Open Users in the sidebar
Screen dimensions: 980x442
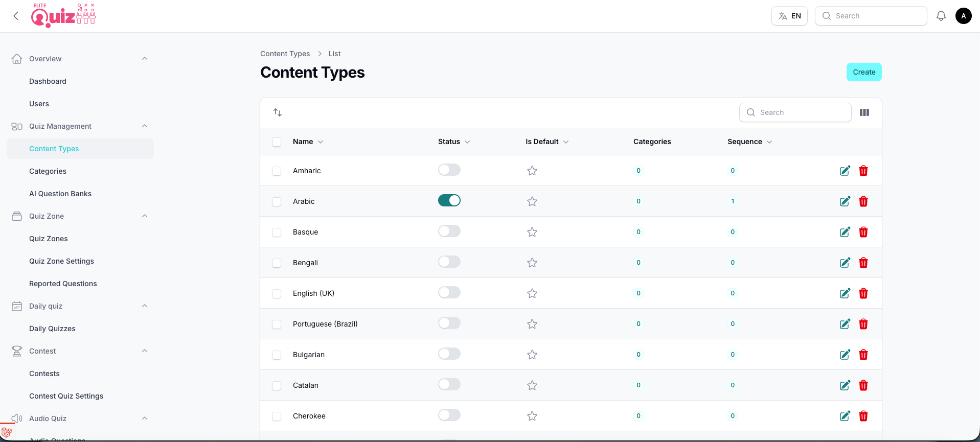39,104
